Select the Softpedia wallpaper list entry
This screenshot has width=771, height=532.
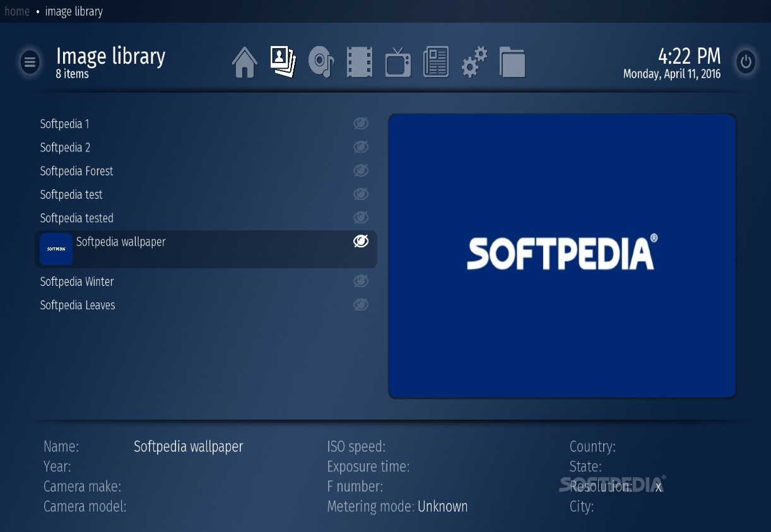click(x=206, y=249)
